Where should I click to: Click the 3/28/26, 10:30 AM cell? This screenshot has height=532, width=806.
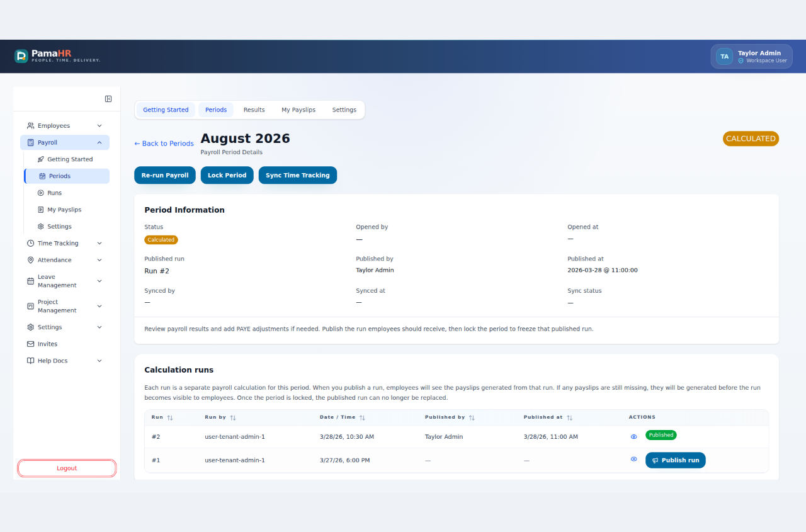(347, 437)
